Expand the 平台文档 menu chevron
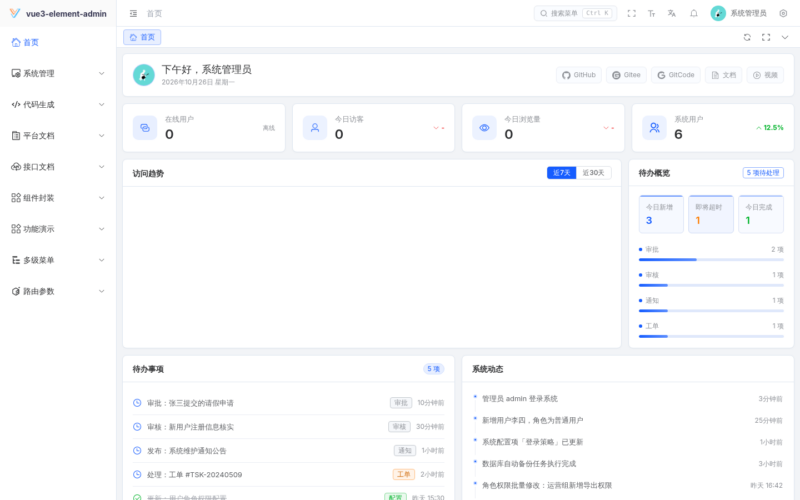 [102, 136]
